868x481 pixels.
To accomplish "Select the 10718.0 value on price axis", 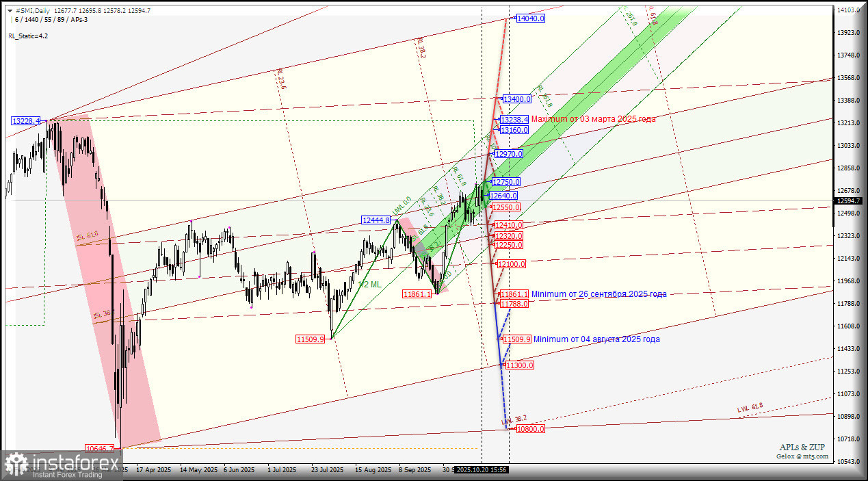I will click(x=847, y=439).
